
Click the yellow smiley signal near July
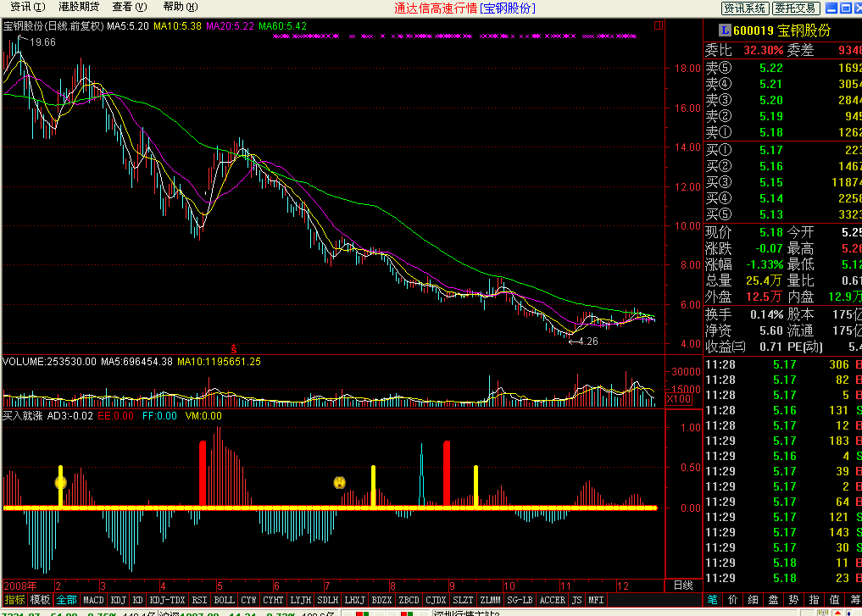[339, 482]
